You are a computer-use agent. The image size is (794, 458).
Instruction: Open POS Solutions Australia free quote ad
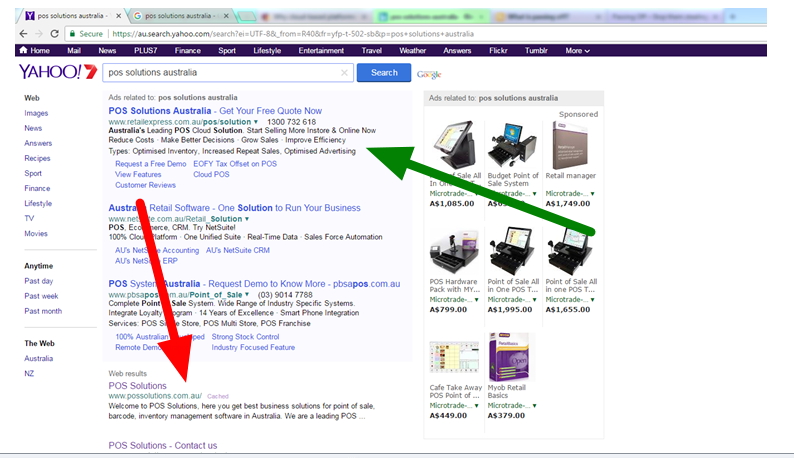pyautogui.click(x=215, y=110)
